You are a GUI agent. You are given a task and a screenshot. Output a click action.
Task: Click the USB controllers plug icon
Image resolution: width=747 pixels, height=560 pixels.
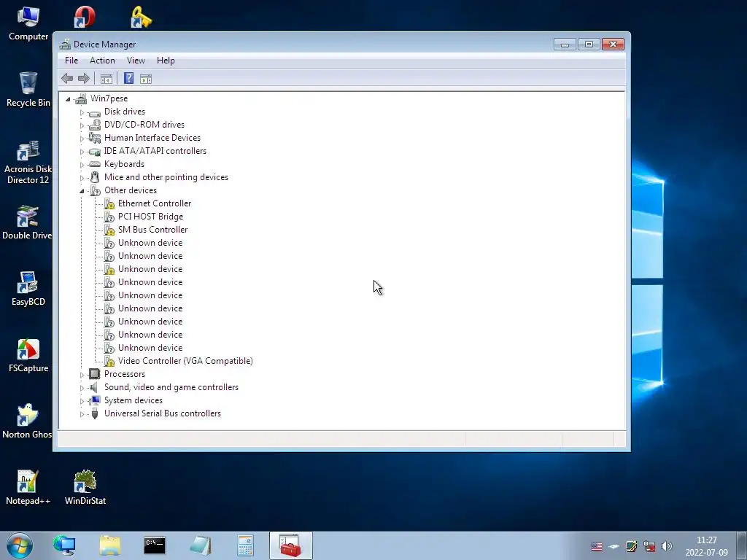click(x=95, y=413)
